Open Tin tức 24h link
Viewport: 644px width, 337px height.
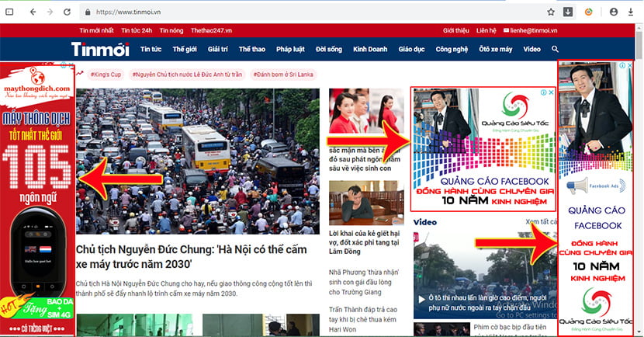(137, 30)
